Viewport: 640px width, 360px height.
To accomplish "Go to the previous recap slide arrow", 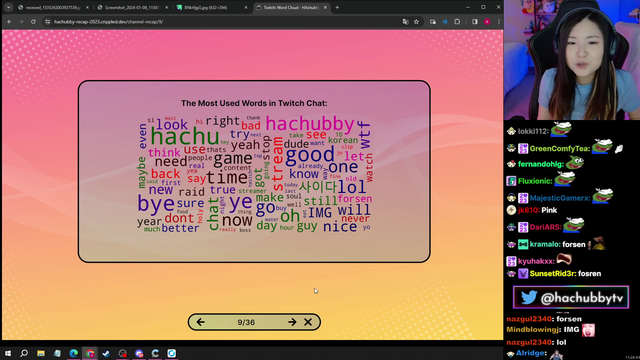I will [200, 322].
